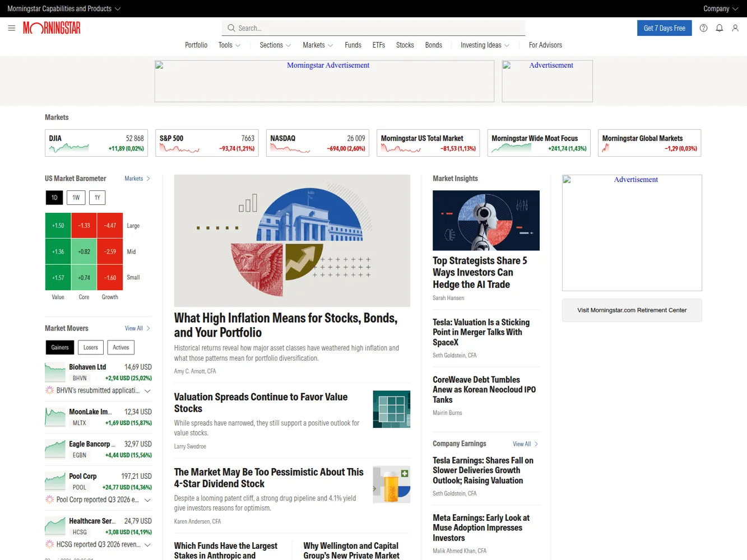Open the Portfolio nav item
This screenshot has width=747, height=560.
(x=196, y=45)
